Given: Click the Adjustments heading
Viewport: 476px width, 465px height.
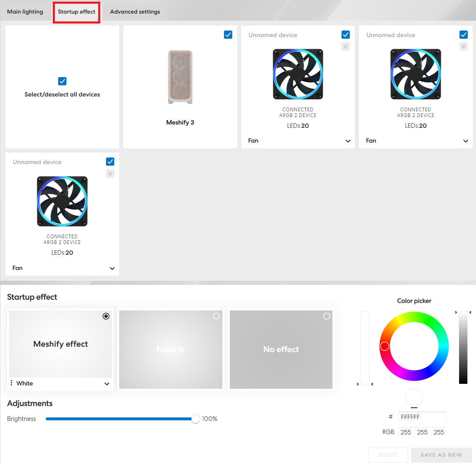Looking at the screenshot, I should point(30,404).
